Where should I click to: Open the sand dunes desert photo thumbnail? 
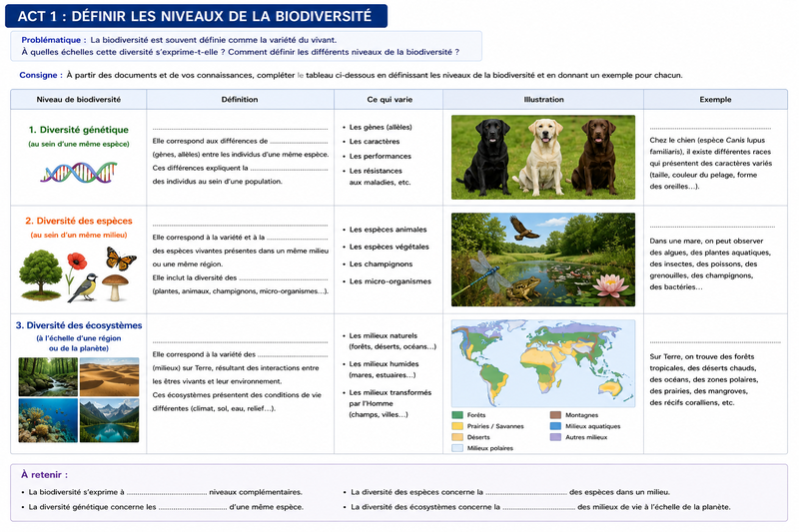[109, 376]
